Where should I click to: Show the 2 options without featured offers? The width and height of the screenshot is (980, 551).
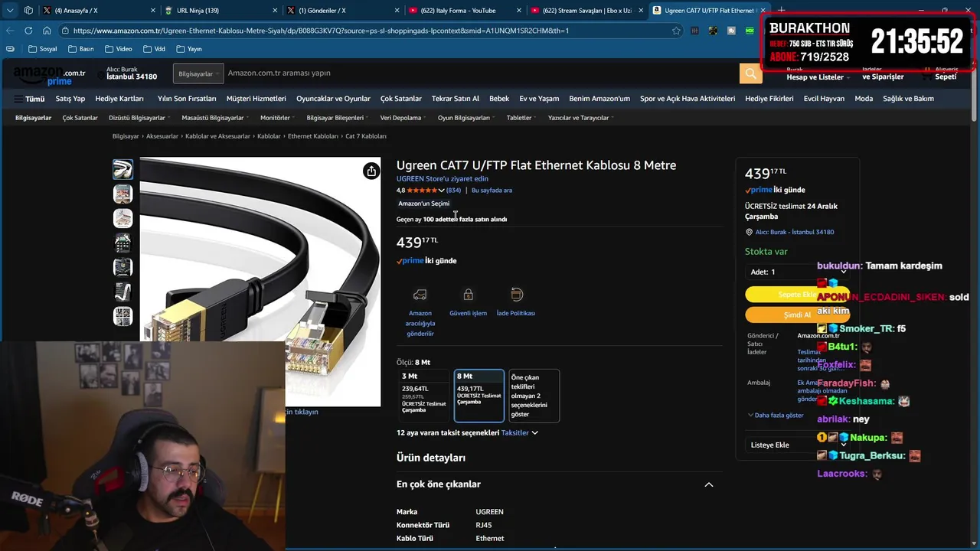[x=534, y=396]
